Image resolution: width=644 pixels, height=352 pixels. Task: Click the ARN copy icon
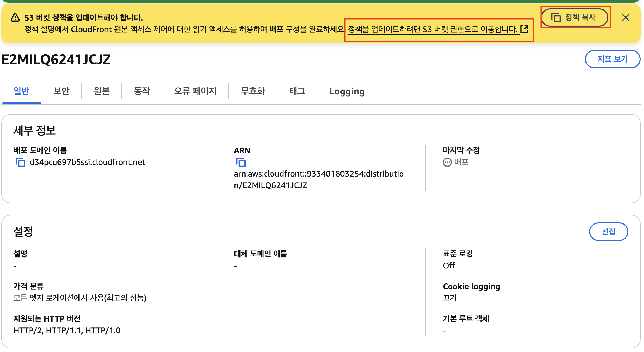(x=241, y=162)
